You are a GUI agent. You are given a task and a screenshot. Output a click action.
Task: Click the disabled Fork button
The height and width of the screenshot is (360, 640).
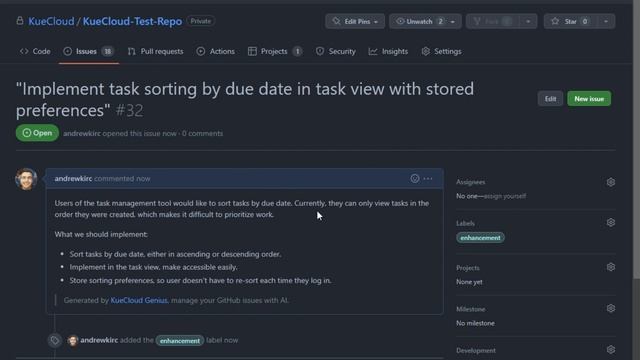[x=492, y=21]
